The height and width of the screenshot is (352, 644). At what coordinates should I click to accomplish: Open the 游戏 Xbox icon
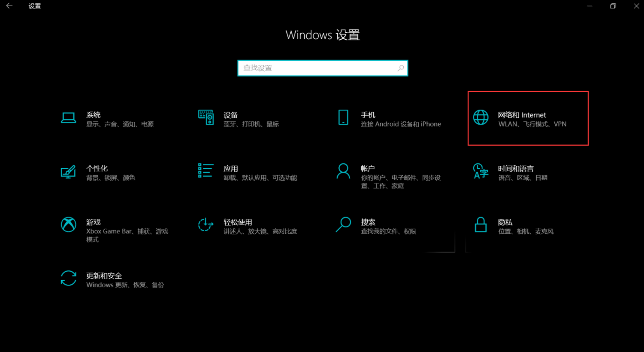point(68,225)
